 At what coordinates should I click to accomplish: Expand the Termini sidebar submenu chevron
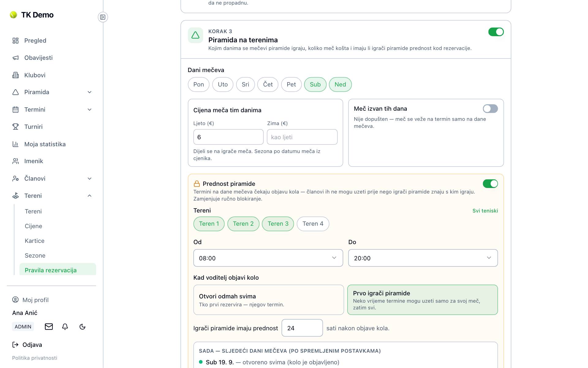89,109
